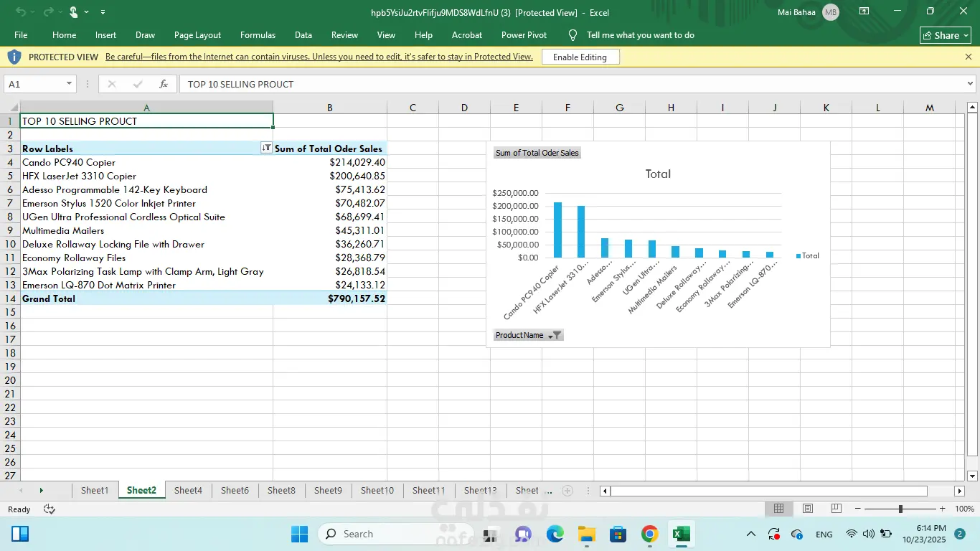Click the Enable Editing button
Image resolution: width=980 pixels, height=551 pixels.
tap(580, 57)
